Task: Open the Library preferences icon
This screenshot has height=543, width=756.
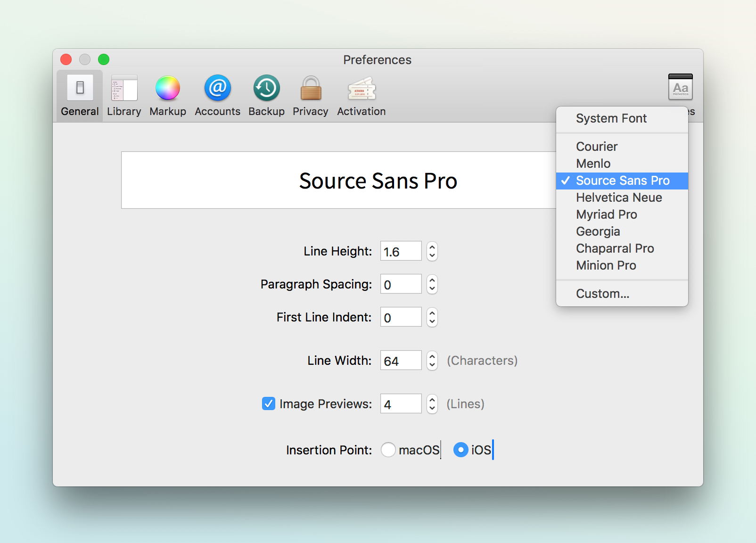Action: coord(124,88)
